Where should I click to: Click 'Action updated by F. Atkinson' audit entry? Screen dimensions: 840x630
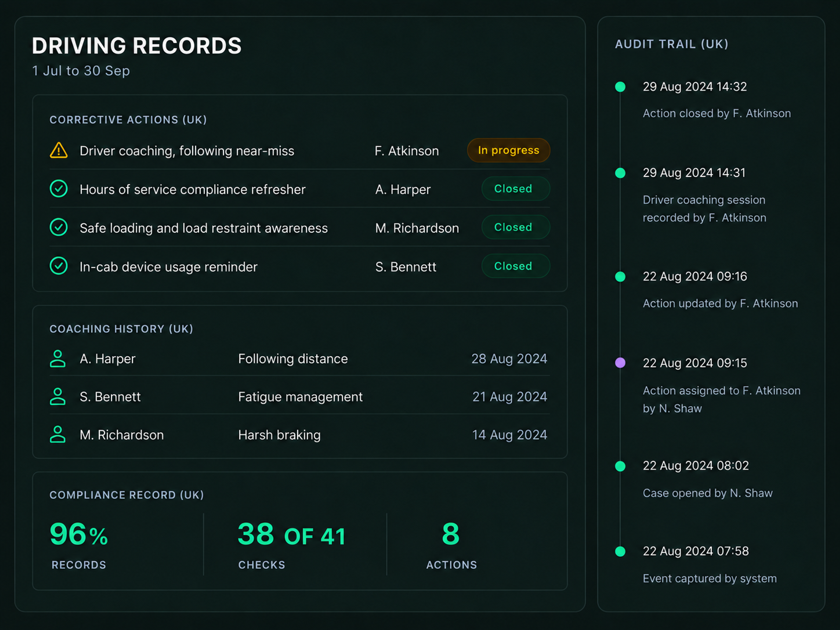pyautogui.click(x=720, y=304)
